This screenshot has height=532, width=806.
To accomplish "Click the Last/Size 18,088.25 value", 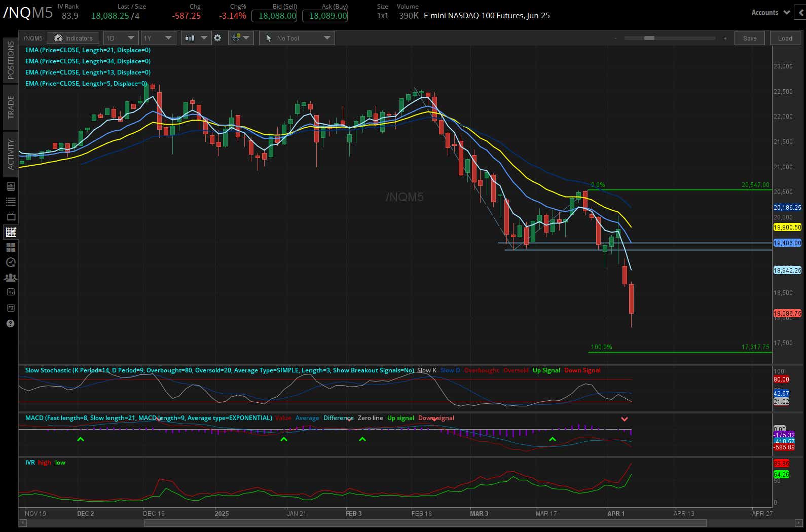I will click(x=110, y=16).
